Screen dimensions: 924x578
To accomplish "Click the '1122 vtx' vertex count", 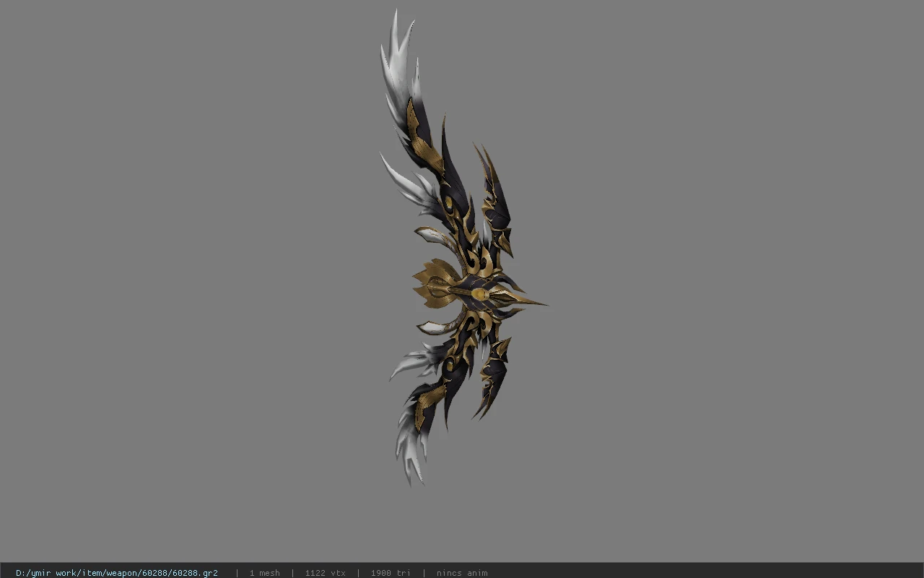I will pos(326,573).
